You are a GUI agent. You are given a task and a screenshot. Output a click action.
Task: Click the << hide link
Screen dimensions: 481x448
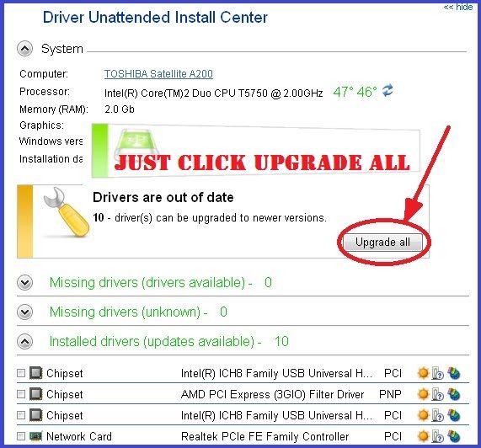point(458,7)
